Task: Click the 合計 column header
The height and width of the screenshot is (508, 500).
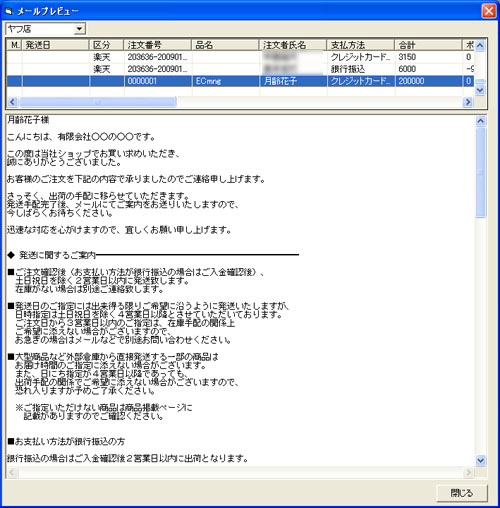Action: (429, 45)
